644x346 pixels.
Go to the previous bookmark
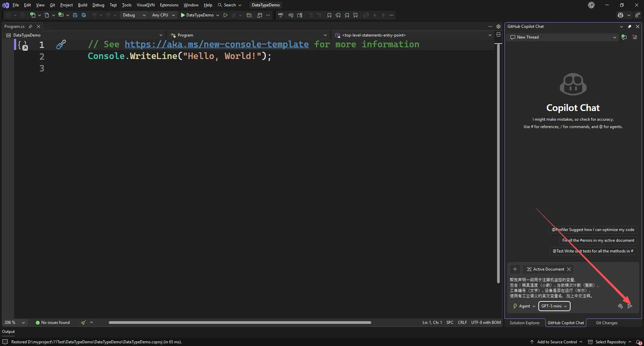[x=338, y=15]
